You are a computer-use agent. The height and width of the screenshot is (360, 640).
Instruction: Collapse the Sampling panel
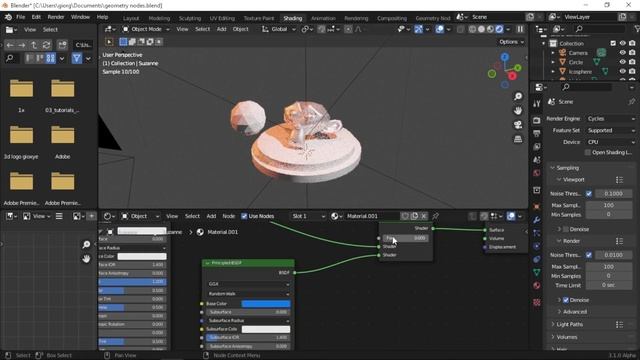pyautogui.click(x=567, y=168)
